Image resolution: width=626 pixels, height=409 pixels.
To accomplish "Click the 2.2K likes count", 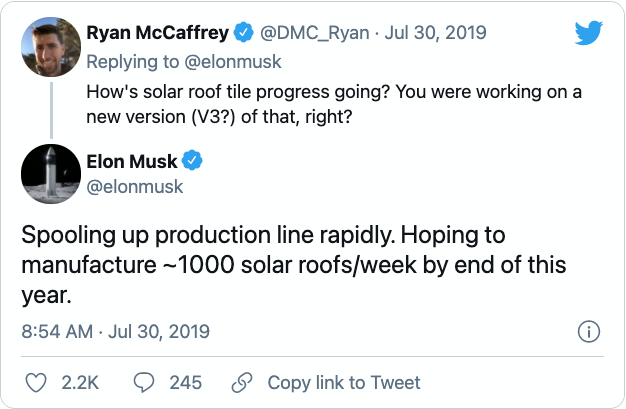I will pos(80,382).
